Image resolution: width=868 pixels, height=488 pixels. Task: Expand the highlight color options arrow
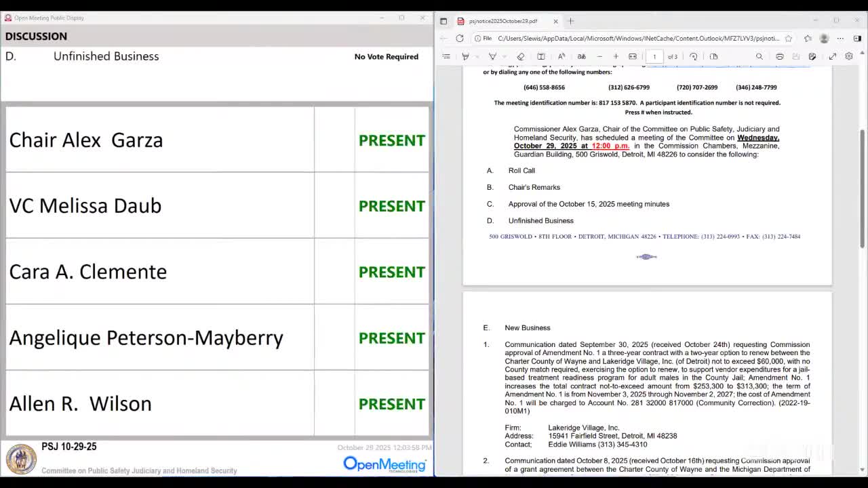click(476, 56)
